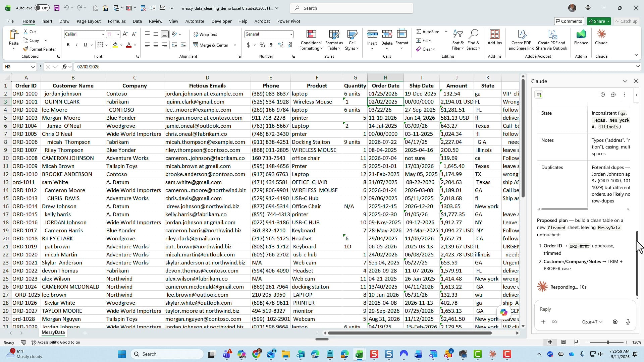
Task: Click the Windows Start button
Action: coord(122,354)
